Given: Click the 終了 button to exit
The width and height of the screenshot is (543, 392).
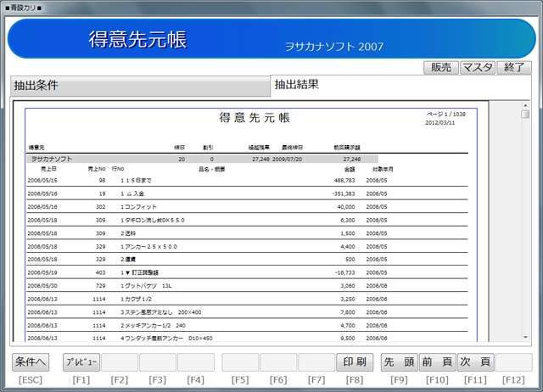Looking at the screenshot, I should 514,68.
